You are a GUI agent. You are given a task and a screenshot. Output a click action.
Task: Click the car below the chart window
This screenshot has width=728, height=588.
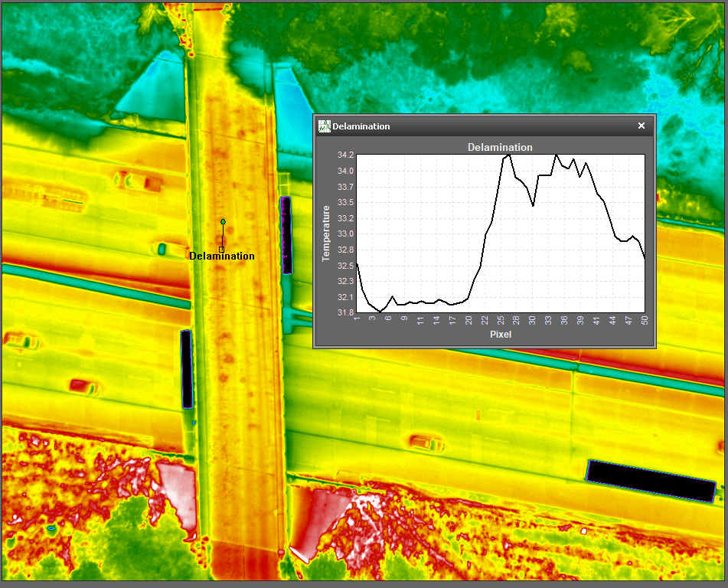pyautogui.click(x=423, y=443)
